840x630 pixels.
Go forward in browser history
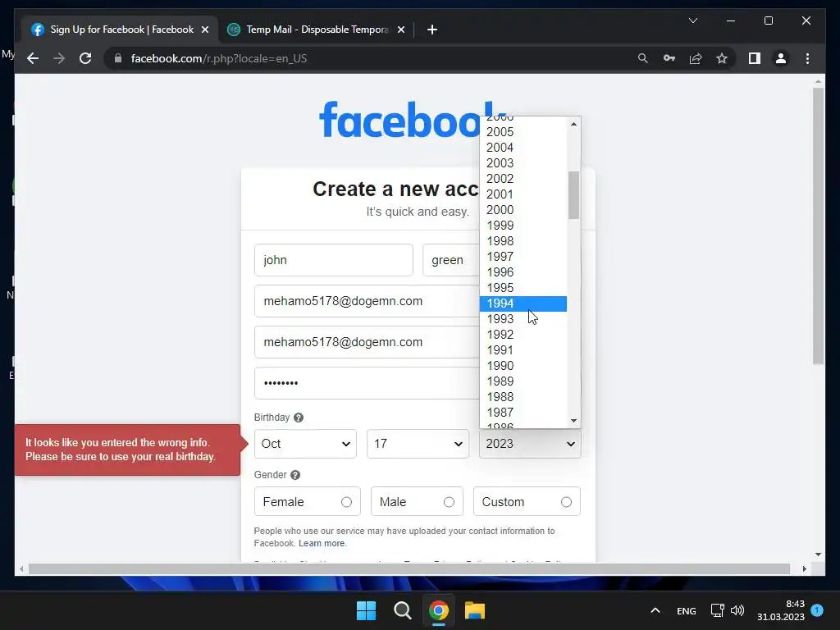tap(59, 58)
